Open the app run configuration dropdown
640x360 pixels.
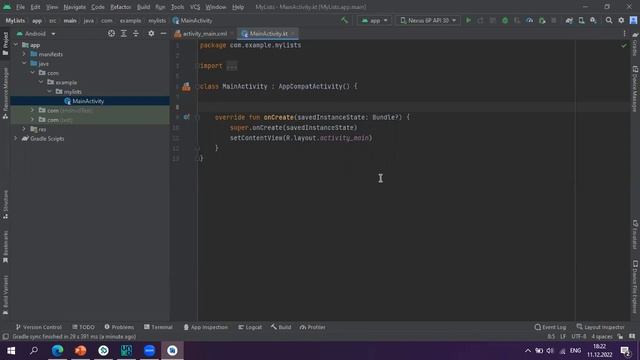coord(374,20)
